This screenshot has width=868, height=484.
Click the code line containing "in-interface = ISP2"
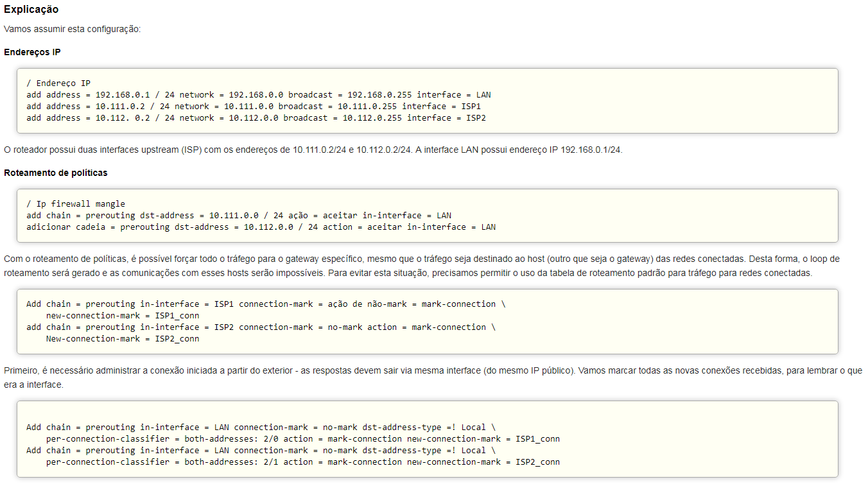(x=261, y=327)
